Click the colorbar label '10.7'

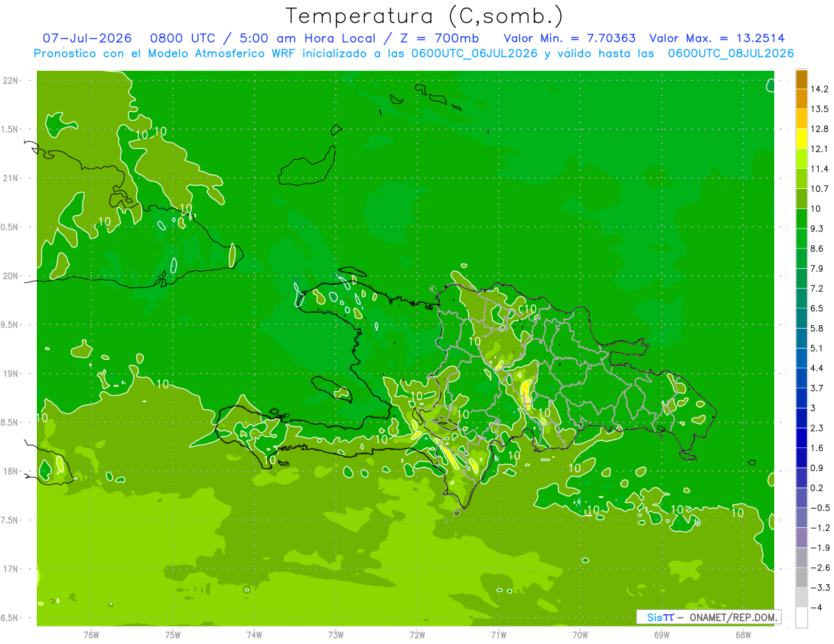click(820, 189)
